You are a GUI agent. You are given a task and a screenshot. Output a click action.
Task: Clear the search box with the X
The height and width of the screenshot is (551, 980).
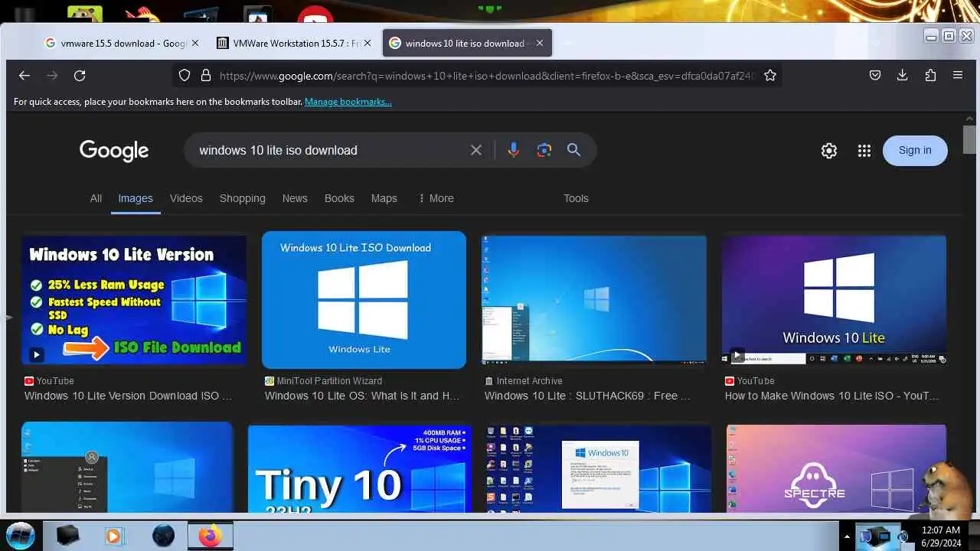point(476,150)
